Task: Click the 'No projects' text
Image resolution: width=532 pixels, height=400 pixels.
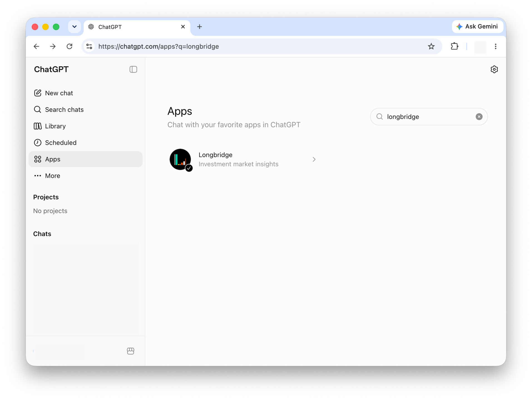Action: 50,211
